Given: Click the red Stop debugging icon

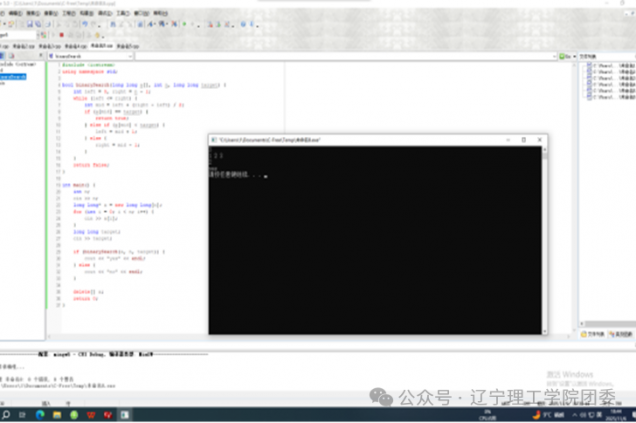Looking at the screenshot, I should click(62, 35).
